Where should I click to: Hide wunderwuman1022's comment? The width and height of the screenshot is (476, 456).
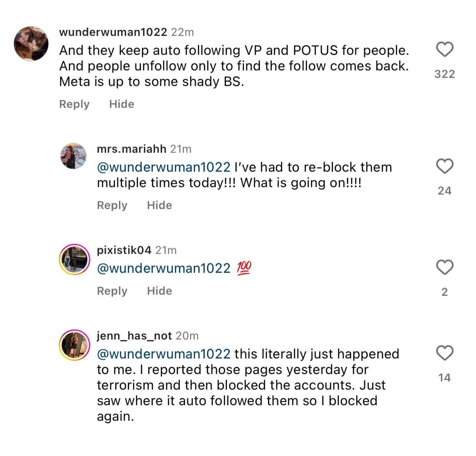coord(122,104)
